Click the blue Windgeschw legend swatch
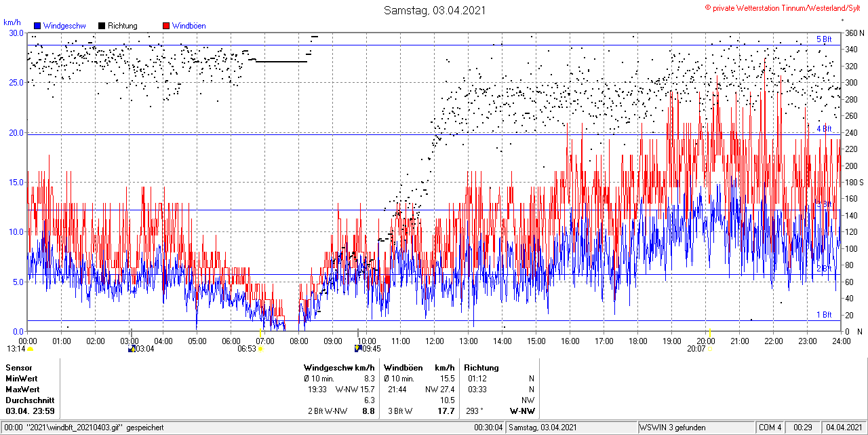The width and height of the screenshot is (868, 435). point(37,26)
